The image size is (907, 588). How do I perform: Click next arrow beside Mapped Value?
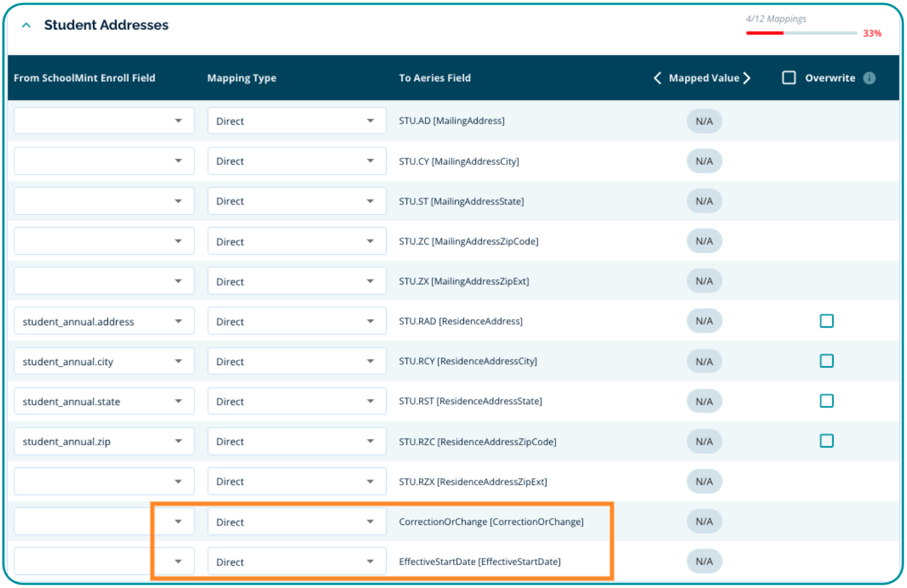click(747, 78)
